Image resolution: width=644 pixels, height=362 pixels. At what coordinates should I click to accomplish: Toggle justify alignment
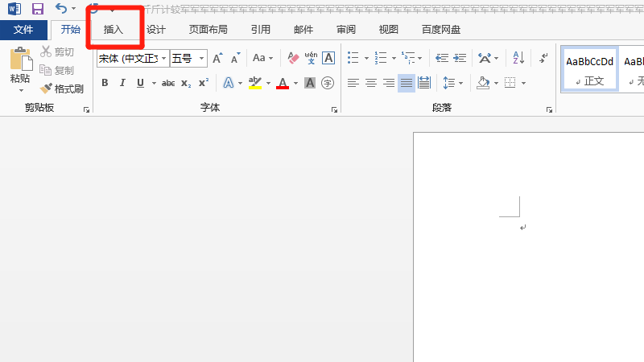407,83
